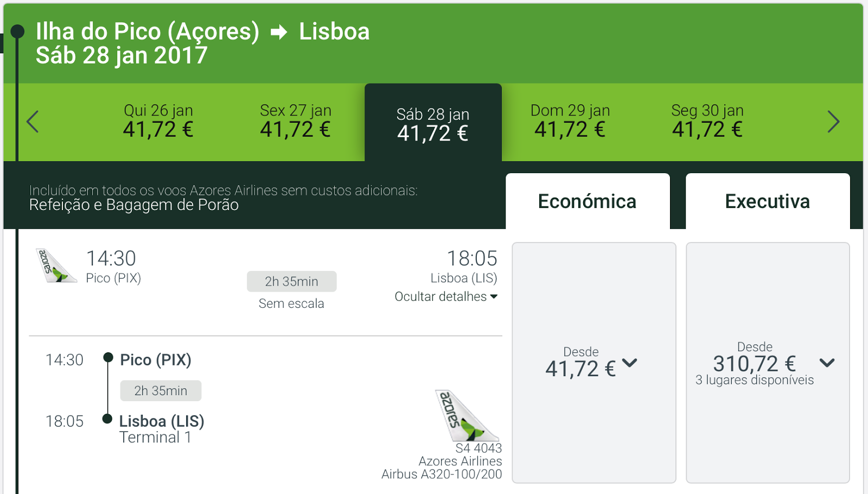The height and width of the screenshot is (494, 868).
Task: Click the large Azores tail logo above S4 4043
Action: tap(467, 415)
